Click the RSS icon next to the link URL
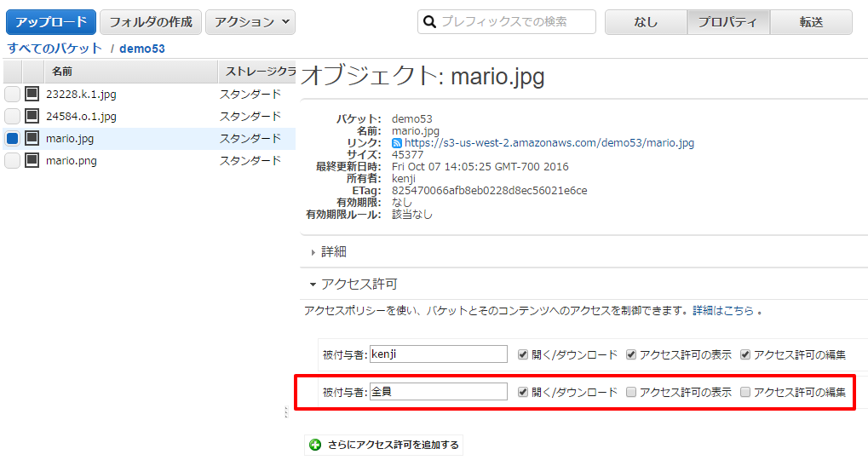The height and width of the screenshot is (466, 868). point(397,143)
